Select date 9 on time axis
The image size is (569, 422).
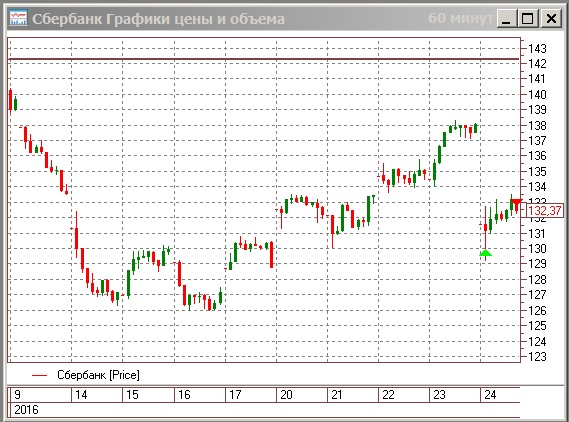[x=17, y=394]
